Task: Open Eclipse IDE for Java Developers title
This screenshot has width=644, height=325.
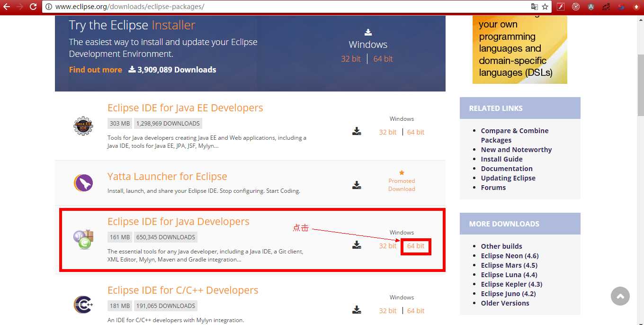Action: (179, 221)
